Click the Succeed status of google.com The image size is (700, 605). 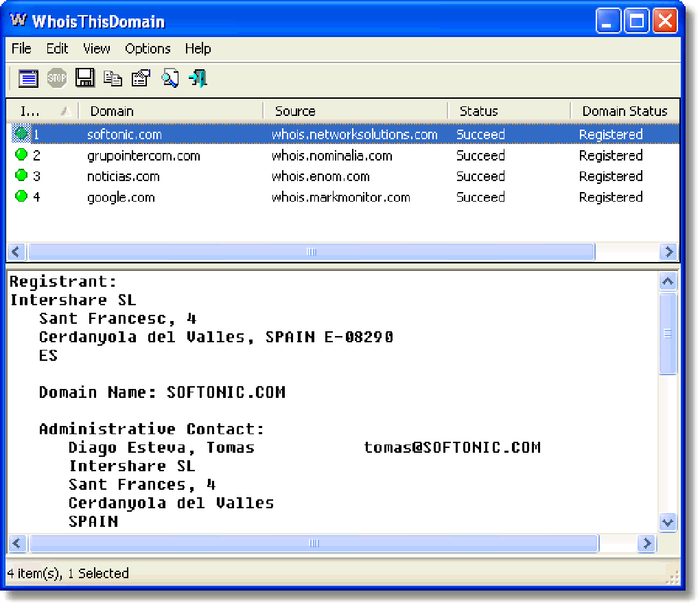480,197
